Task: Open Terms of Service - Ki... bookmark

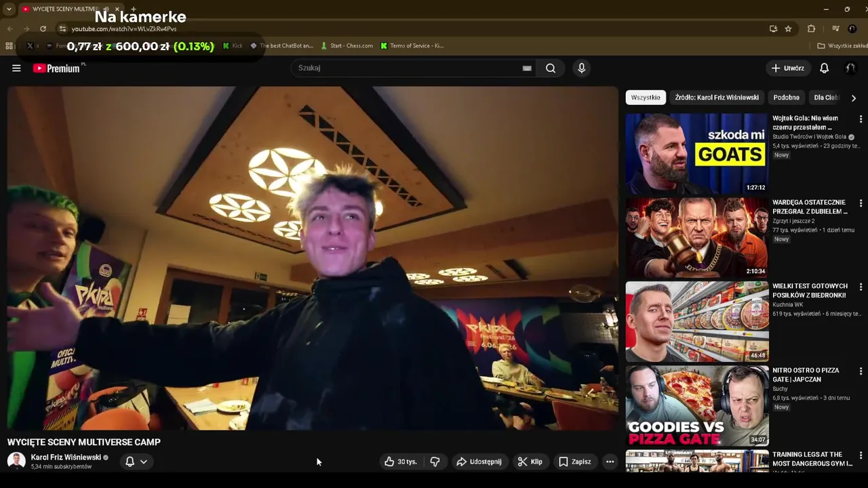Action: [x=412, y=45]
